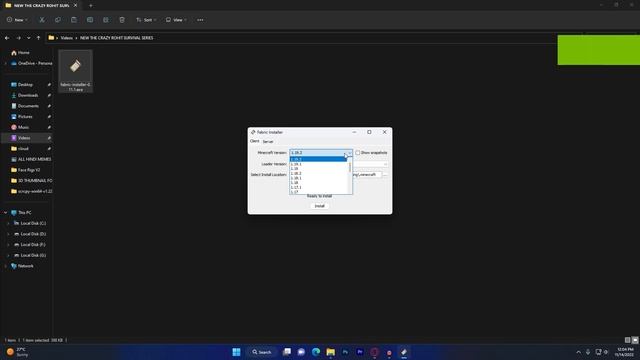Go back with the Back arrow
640x360 pixels.
7,38
